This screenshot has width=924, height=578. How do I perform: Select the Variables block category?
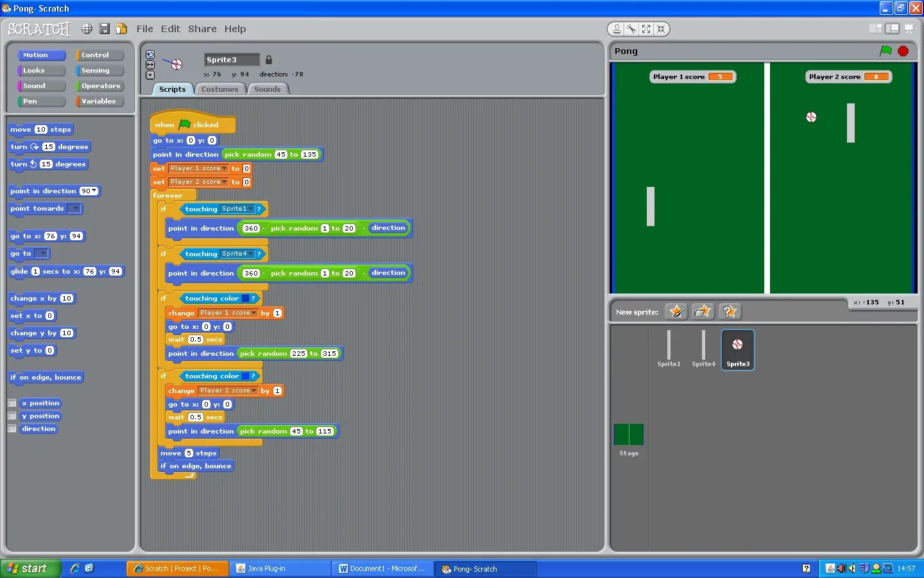pyautogui.click(x=99, y=101)
